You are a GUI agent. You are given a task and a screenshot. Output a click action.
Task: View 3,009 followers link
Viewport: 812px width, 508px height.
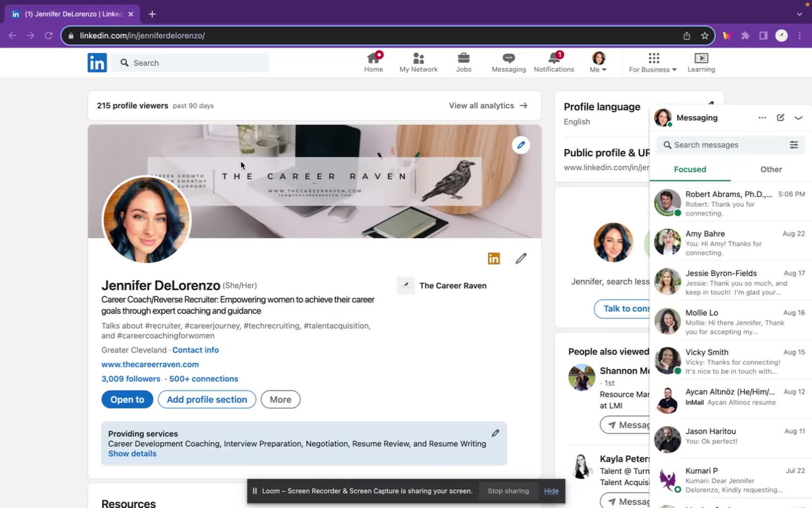pyautogui.click(x=131, y=379)
